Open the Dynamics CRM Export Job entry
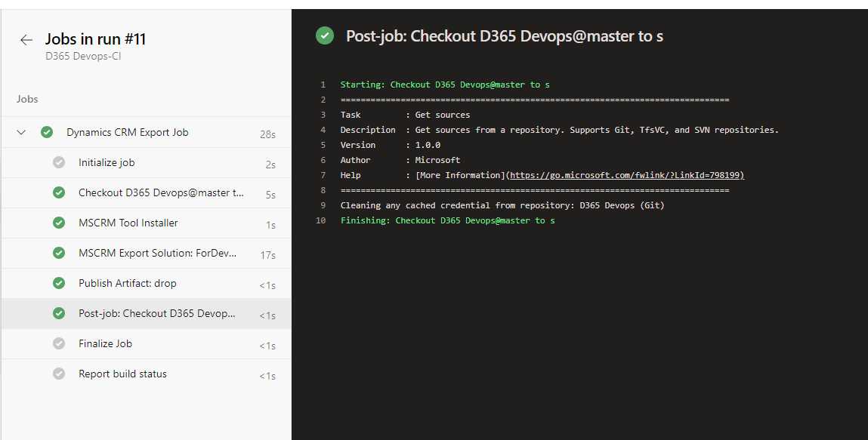This screenshot has height=440, width=868. (146, 133)
